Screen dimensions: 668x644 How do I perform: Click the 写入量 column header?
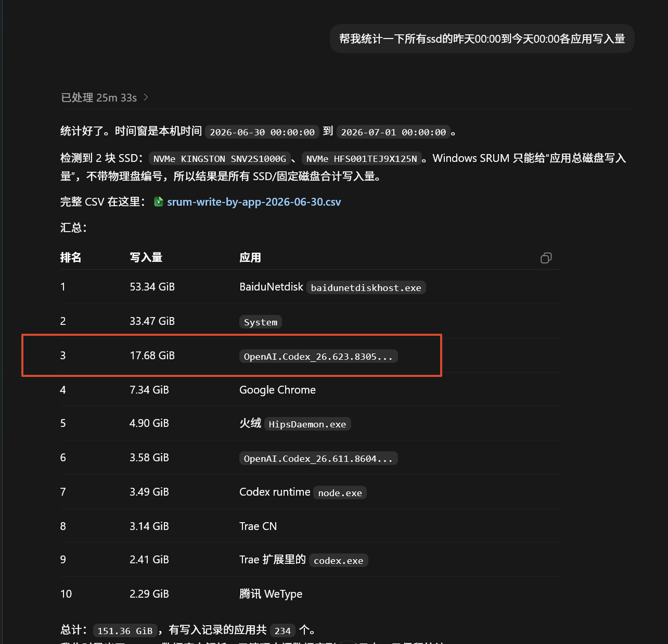coord(146,258)
